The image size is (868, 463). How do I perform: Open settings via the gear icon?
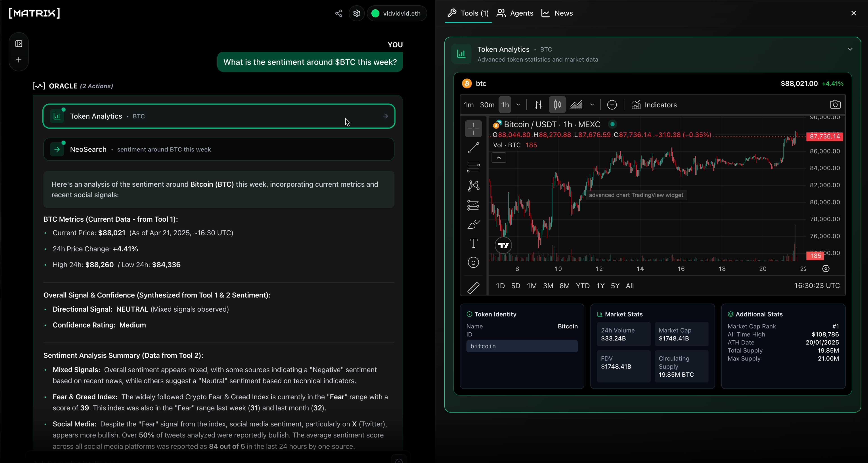click(x=357, y=13)
